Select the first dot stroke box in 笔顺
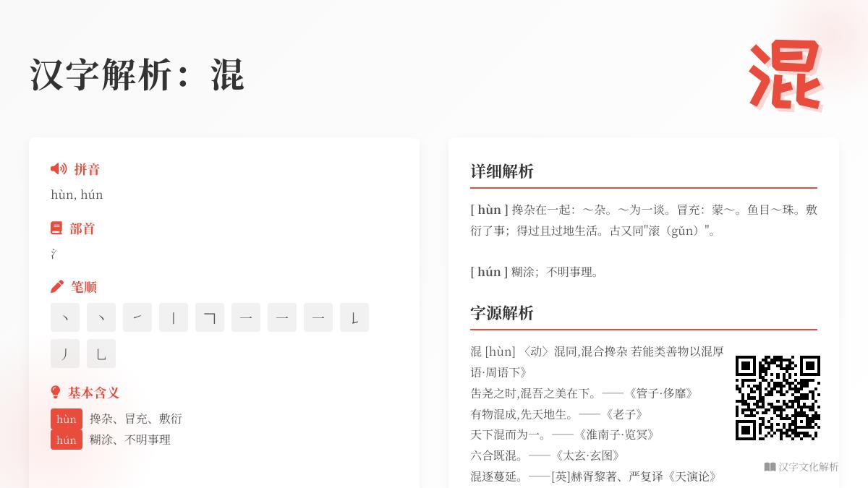 pyautogui.click(x=65, y=317)
